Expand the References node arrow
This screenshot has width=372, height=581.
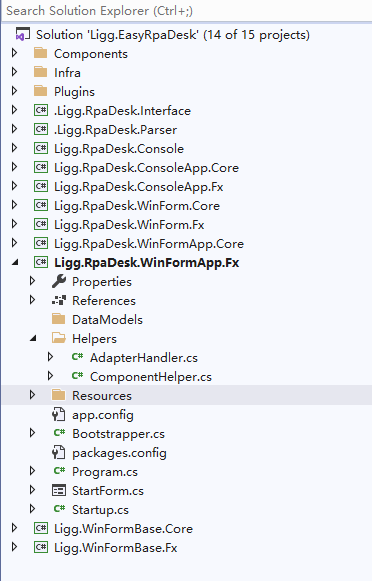[33, 300]
